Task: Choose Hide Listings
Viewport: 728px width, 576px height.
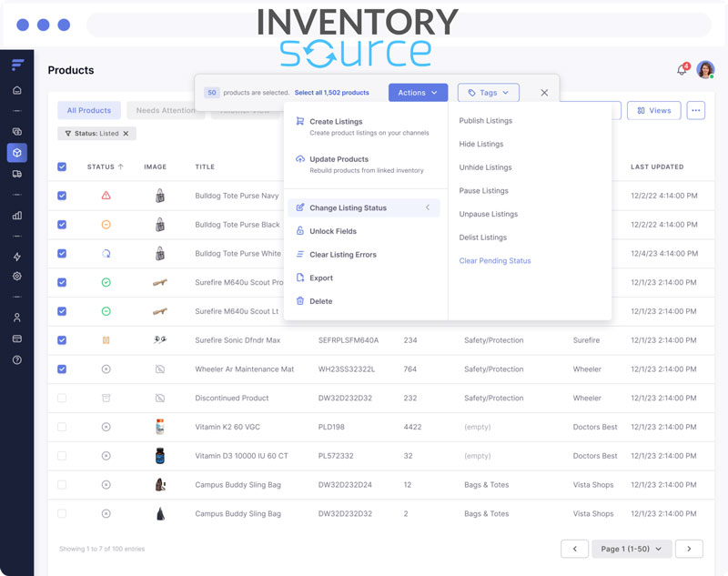Action: (x=481, y=144)
